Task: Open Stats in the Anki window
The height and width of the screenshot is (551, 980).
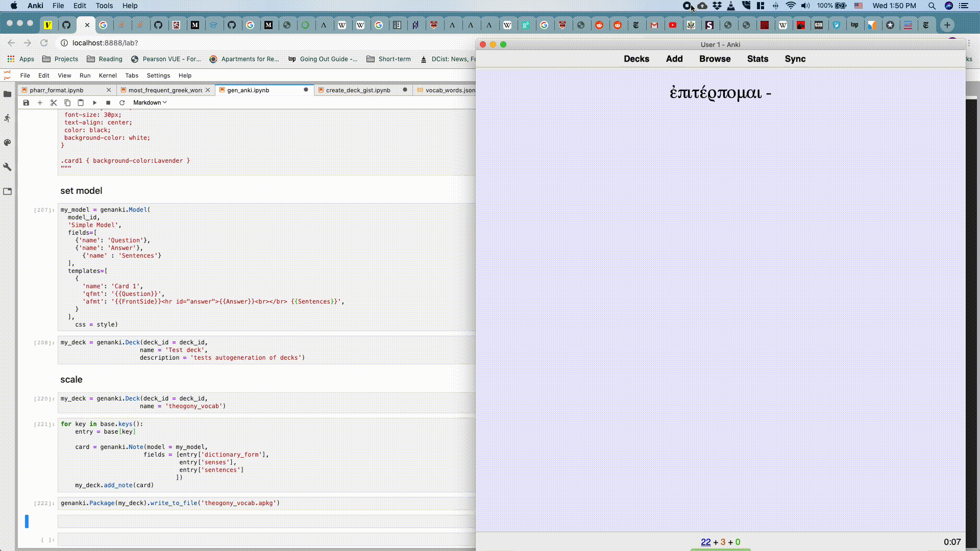Action: (x=757, y=59)
